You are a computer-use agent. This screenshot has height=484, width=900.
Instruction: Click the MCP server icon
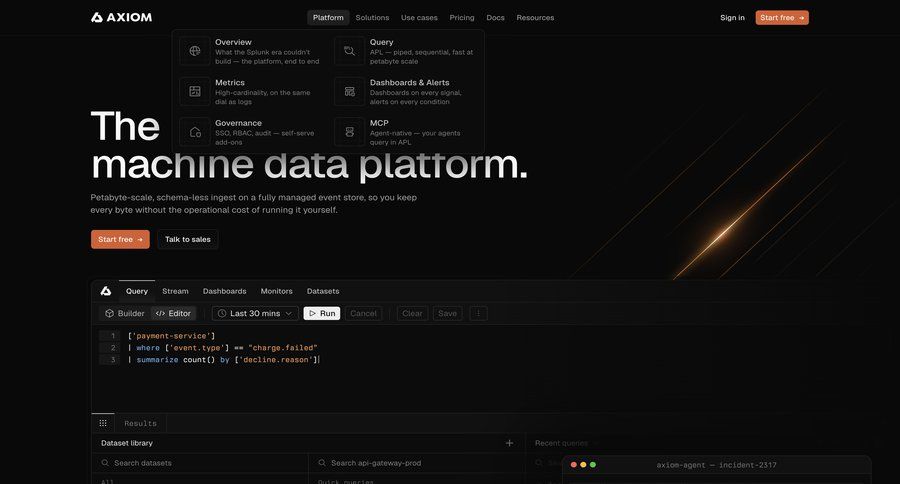(x=350, y=132)
